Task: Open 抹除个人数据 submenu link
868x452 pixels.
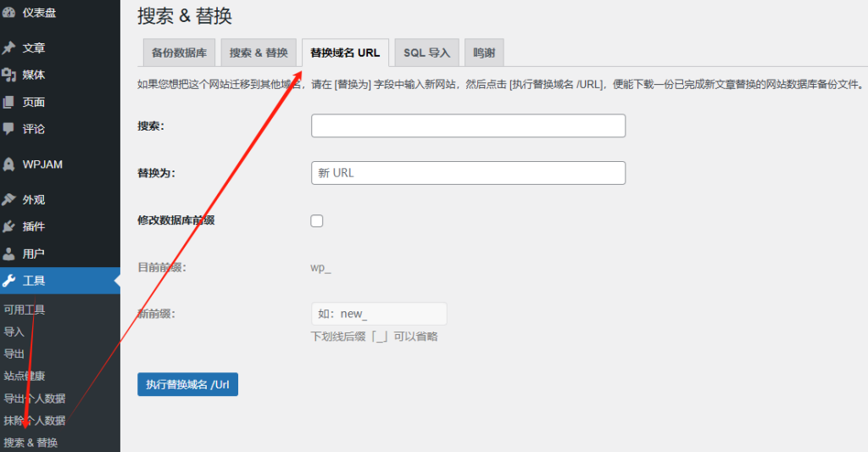Action: click(34, 421)
